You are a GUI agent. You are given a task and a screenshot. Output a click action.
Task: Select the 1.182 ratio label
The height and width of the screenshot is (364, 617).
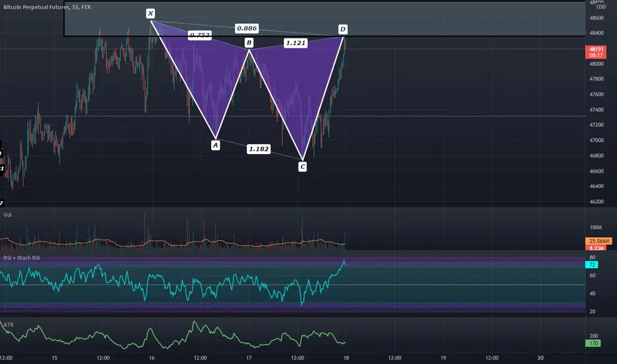259,149
